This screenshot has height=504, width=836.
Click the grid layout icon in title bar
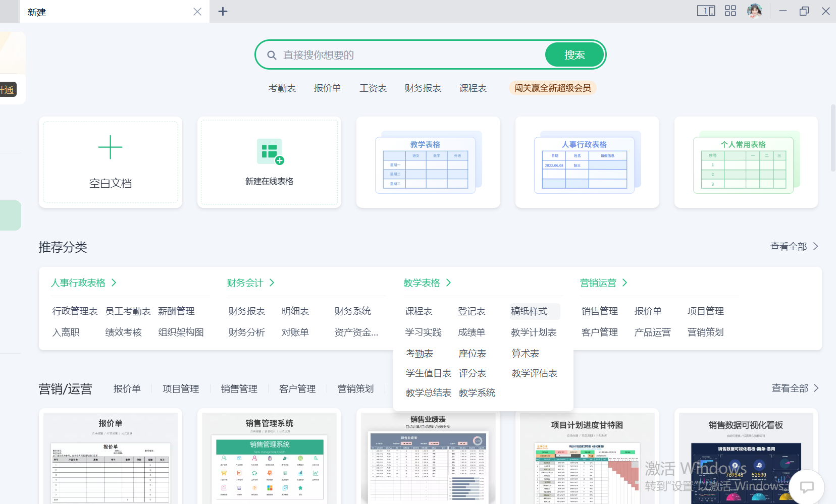click(x=730, y=11)
